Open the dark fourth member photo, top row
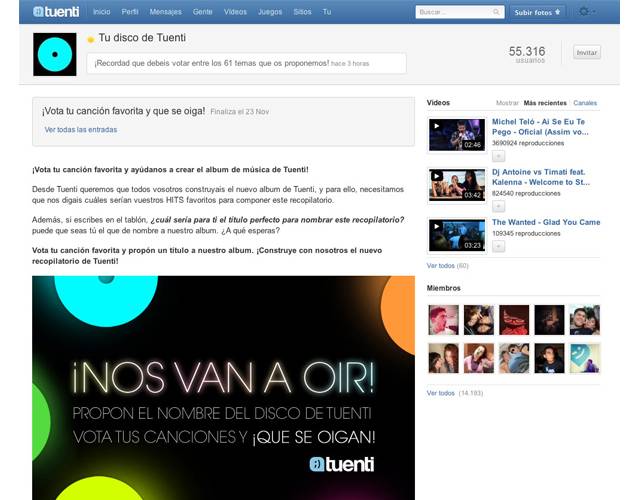 tap(549, 320)
